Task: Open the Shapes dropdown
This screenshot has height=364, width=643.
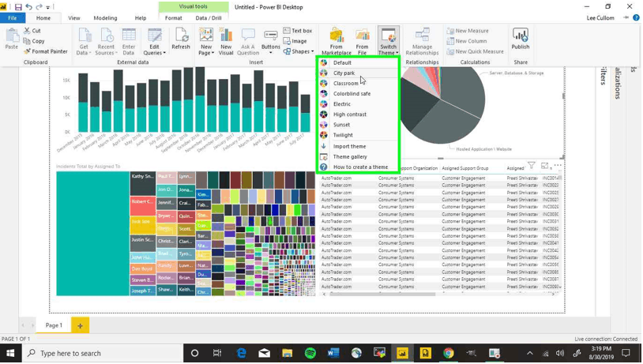Action: [x=299, y=51]
